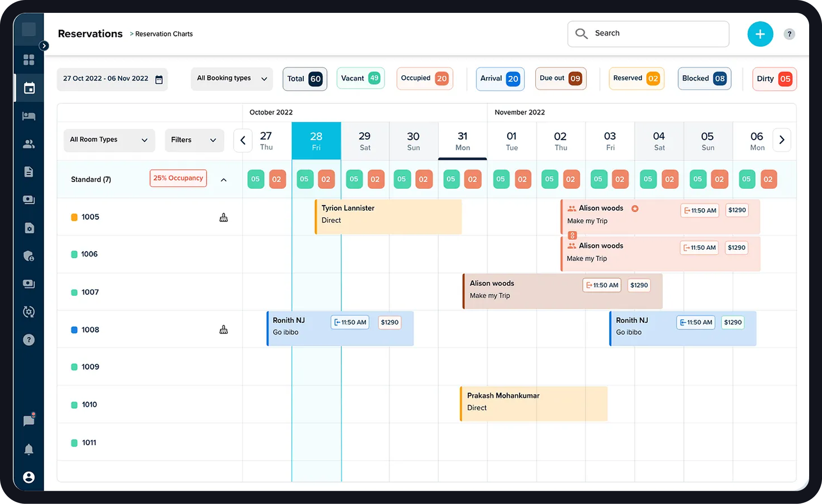The height and width of the screenshot is (504, 822).
Task: Click the calendar icon beside the date range
Action: (159, 79)
